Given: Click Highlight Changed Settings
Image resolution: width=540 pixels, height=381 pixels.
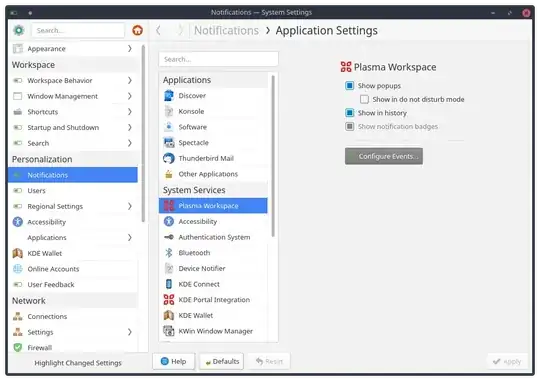Looking at the screenshot, I should [x=78, y=363].
